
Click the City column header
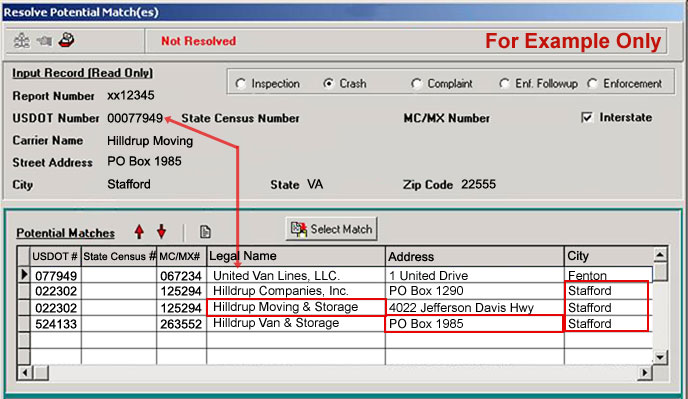[x=609, y=256]
